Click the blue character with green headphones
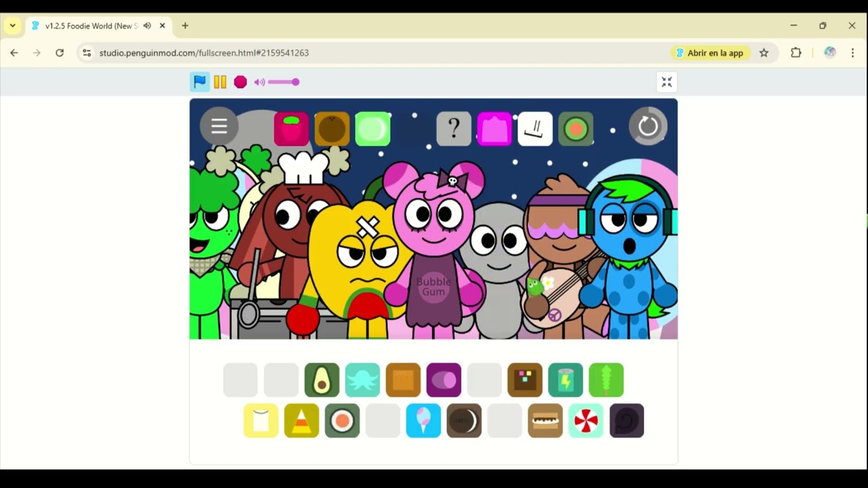The width and height of the screenshot is (868, 488). click(629, 258)
